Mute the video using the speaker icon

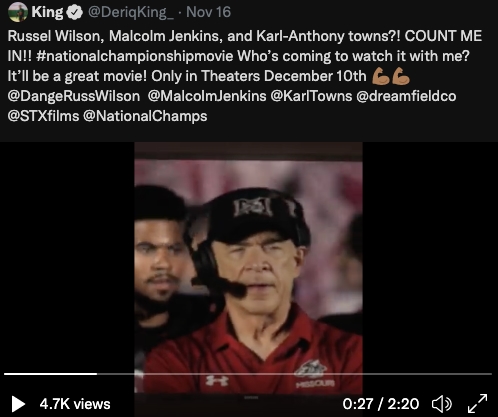[x=442, y=404]
